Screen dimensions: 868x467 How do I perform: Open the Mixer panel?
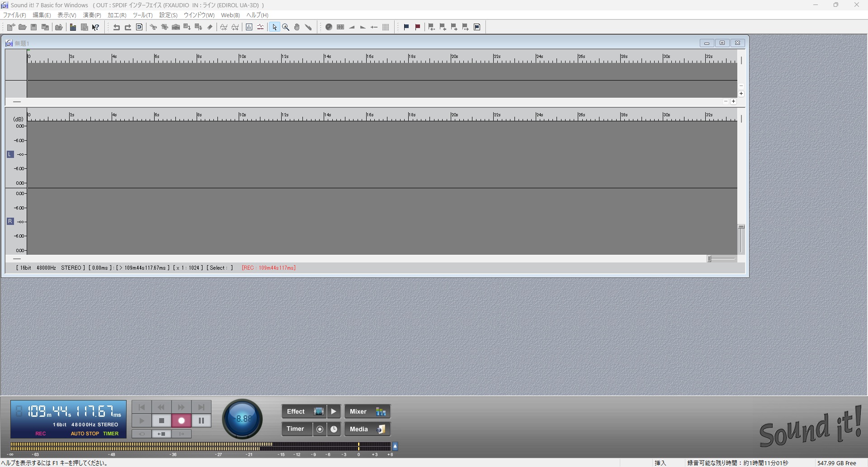coord(368,411)
